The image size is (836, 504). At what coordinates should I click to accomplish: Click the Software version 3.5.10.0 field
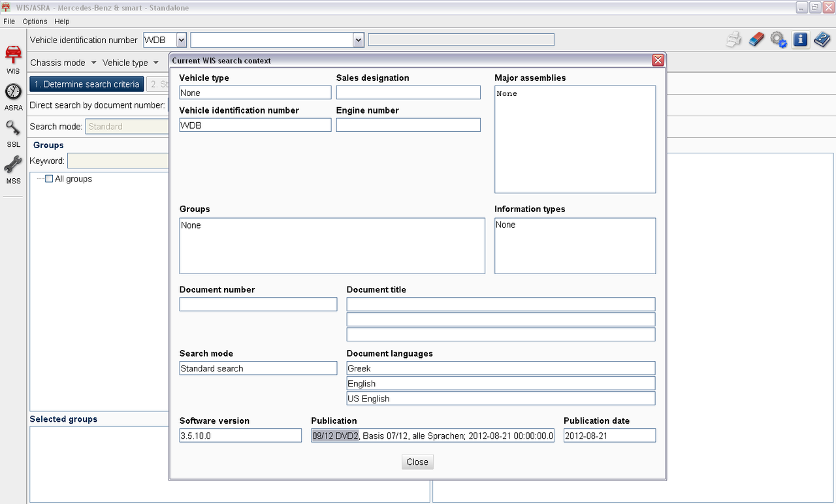coord(240,435)
